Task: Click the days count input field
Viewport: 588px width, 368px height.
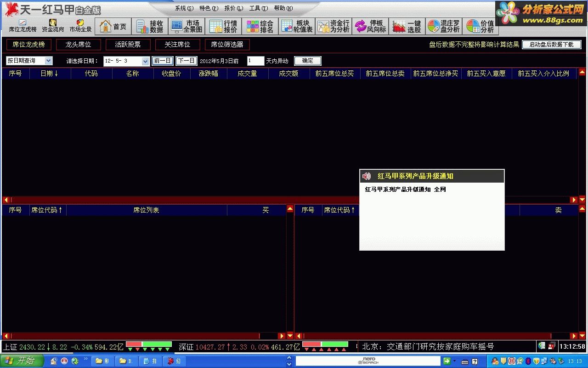Action: coord(256,61)
